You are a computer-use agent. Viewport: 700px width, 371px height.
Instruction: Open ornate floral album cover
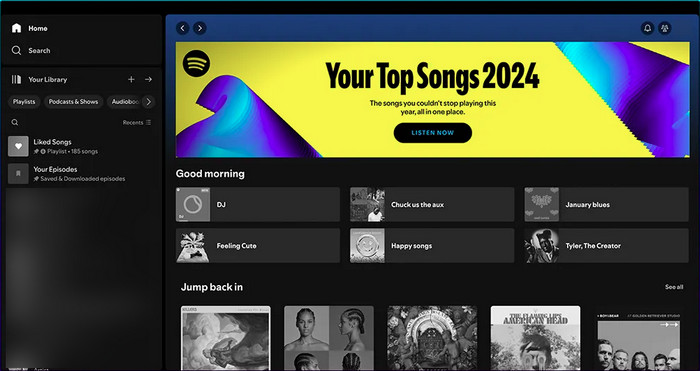(x=432, y=338)
